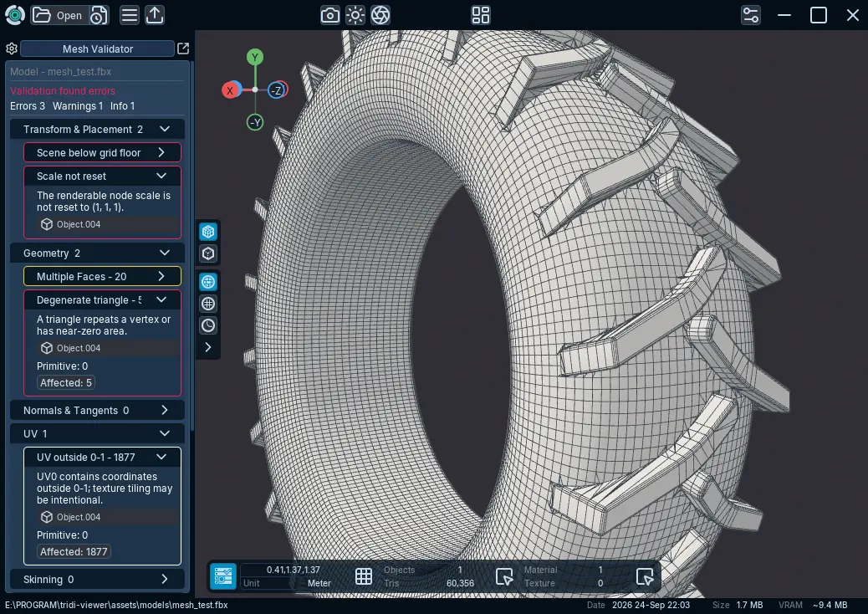This screenshot has height=614, width=868.
Task: Collapse UV section
Action: pos(98,433)
